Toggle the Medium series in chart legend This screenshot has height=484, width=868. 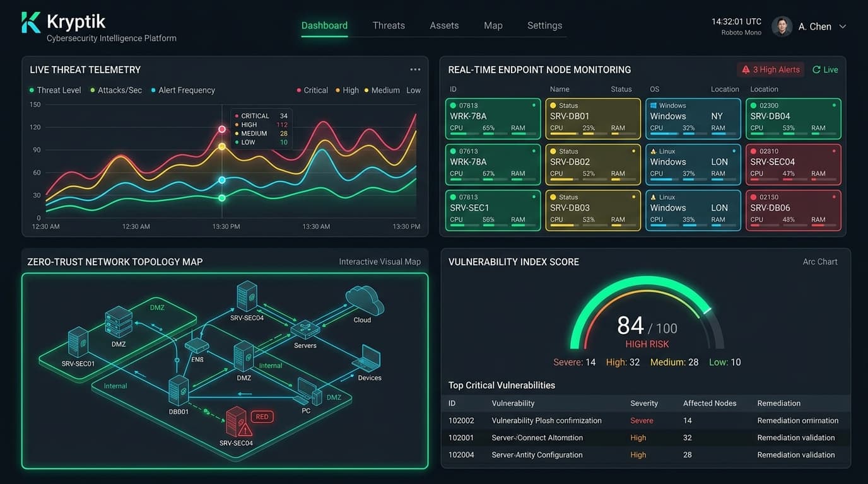click(x=382, y=90)
